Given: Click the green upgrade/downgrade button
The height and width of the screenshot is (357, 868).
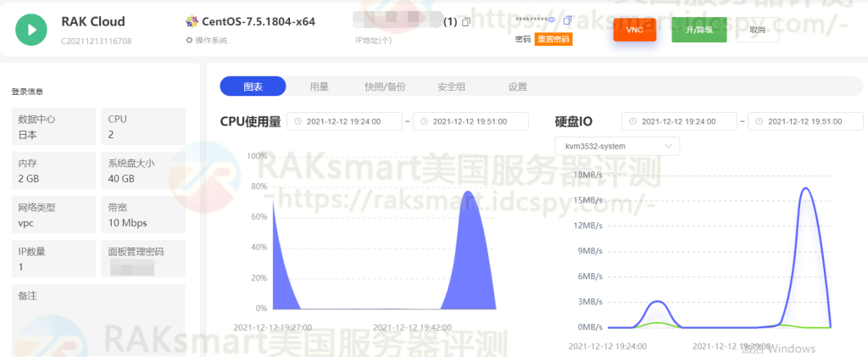Looking at the screenshot, I should [698, 30].
